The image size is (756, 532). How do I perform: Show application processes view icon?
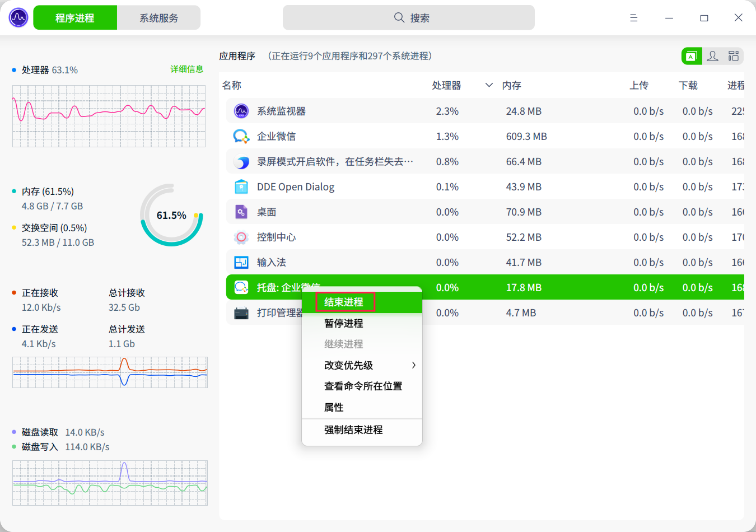coord(692,56)
